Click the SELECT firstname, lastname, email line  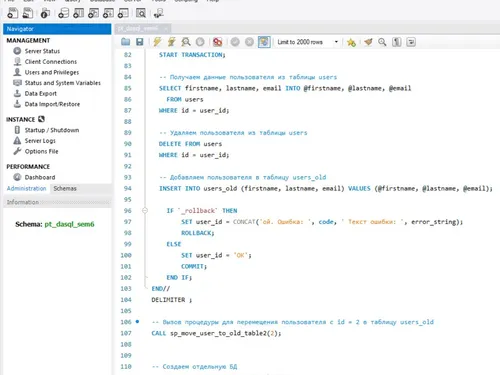coord(285,88)
